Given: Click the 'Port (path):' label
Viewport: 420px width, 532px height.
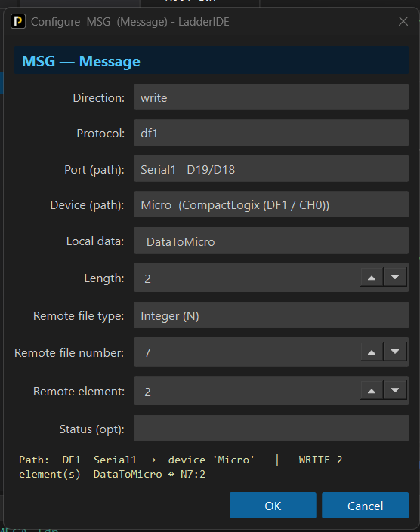Looking at the screenshot, I should click(94, 169).
